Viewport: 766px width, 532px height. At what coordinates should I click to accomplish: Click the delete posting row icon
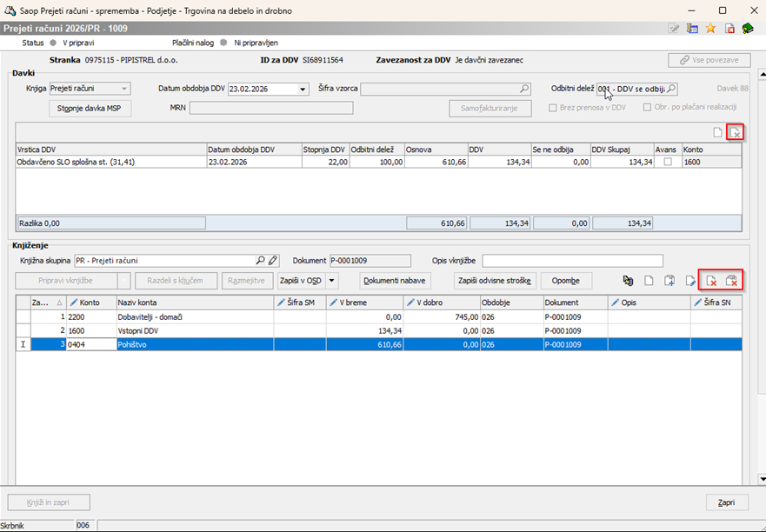[710, 281]
